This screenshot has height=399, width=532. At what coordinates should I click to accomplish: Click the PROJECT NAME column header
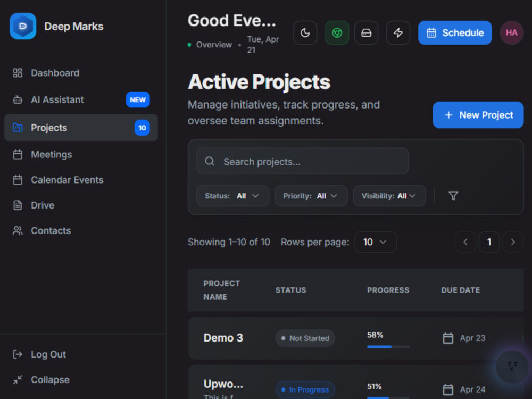coord(221,290)
